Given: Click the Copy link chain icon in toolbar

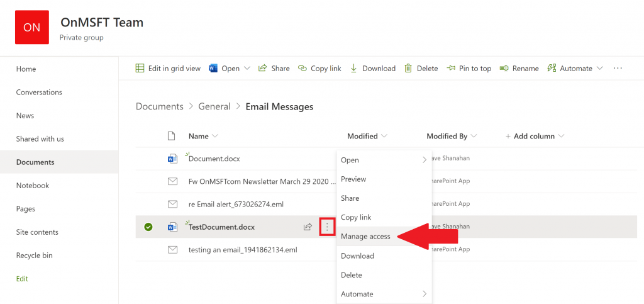Looking at the screenshot, I should point(303,68).
